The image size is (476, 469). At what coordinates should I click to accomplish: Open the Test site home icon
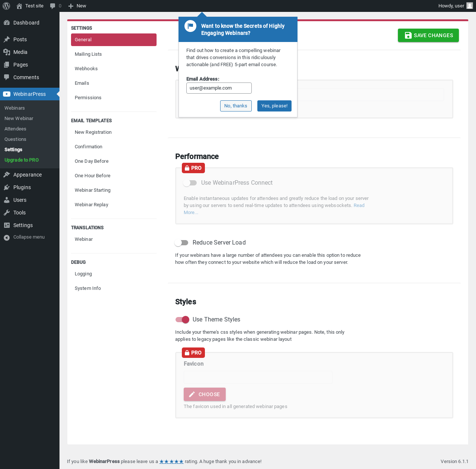tap(19, 6)
